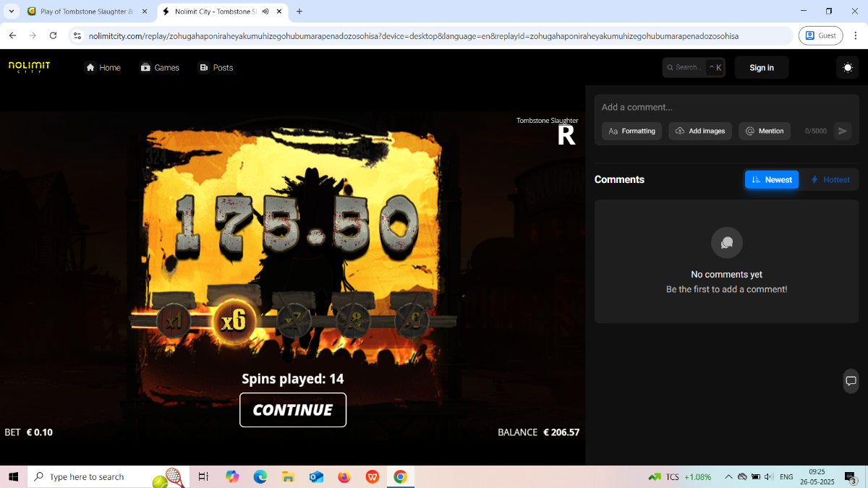Open the Chrome three-dot menu
The image size is (868, 488).
point(856,35)
